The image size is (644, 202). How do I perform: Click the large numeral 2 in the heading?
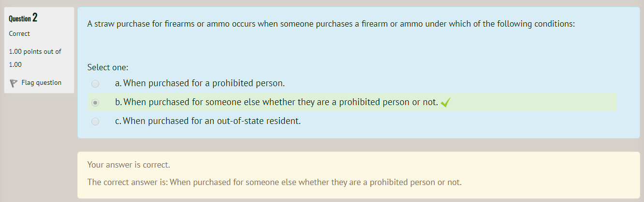pos(35,18)
